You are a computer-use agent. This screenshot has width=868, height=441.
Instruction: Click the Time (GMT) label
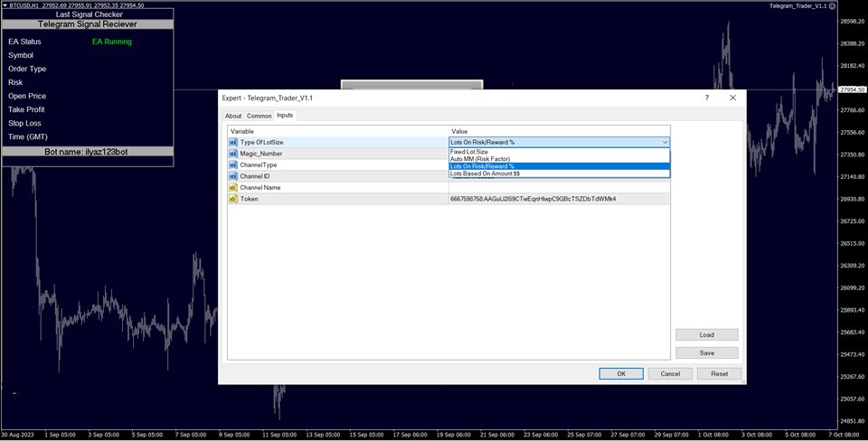(28, 136)
